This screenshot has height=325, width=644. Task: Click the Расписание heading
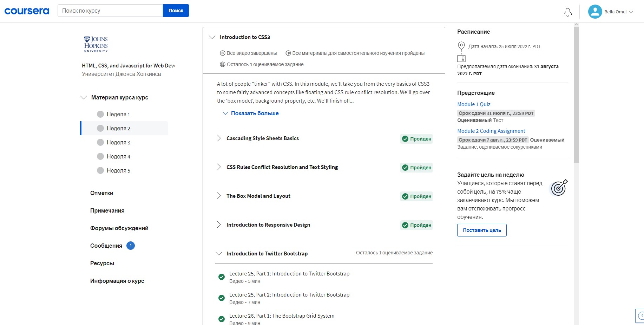click(x=473, y=32)
